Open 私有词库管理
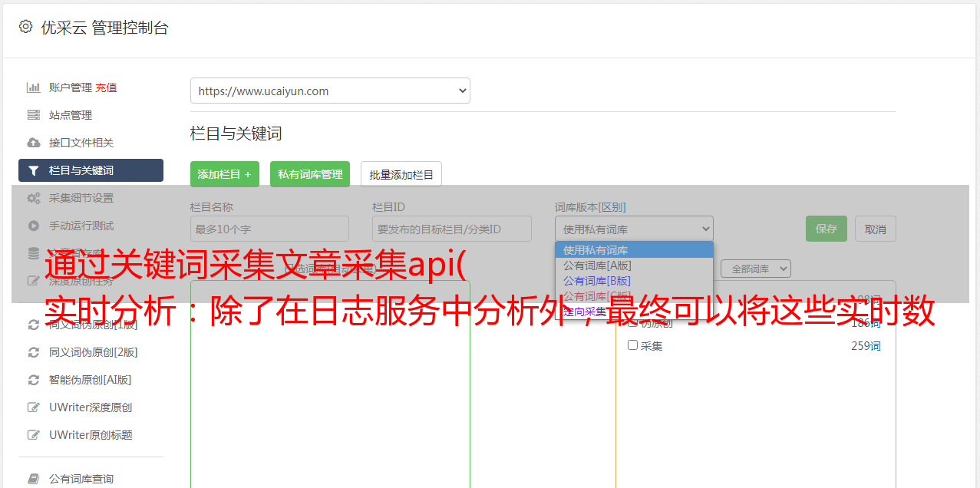980x488 pixels. point(310,174)
